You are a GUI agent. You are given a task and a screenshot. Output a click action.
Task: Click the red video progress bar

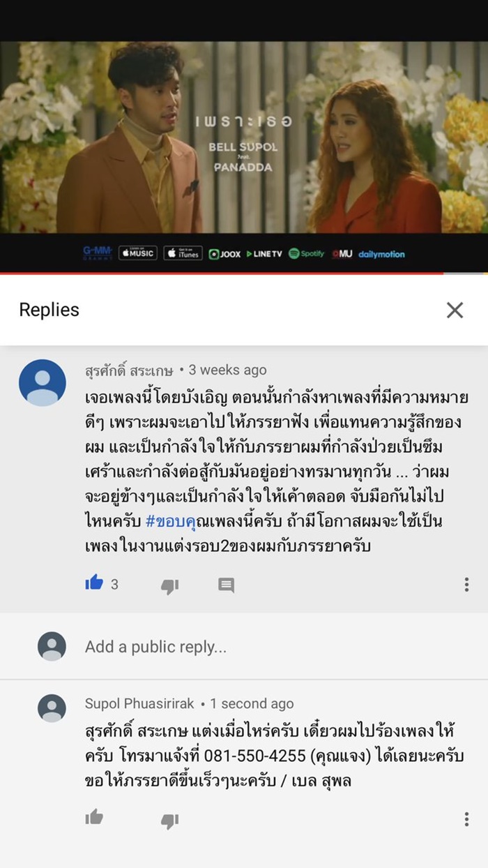(x=222, y=274)
